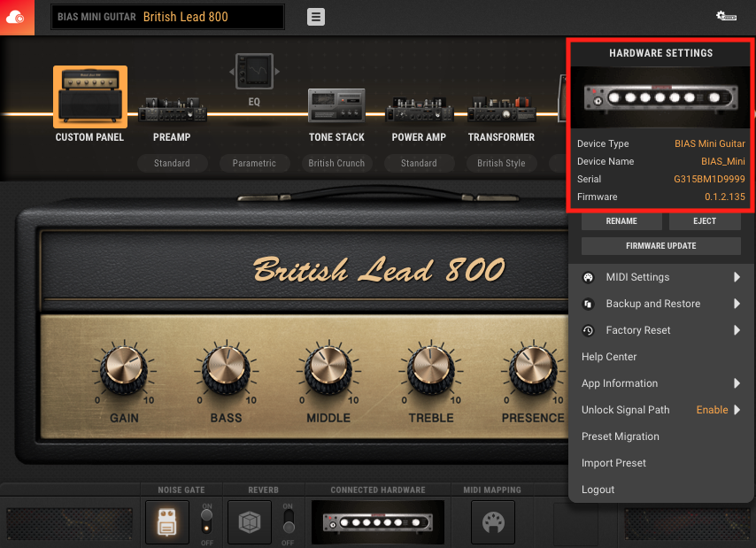This screenshot has height=548, width=756.
Task: Open the ToneCloud cloud icon
Action: [17, 18]
